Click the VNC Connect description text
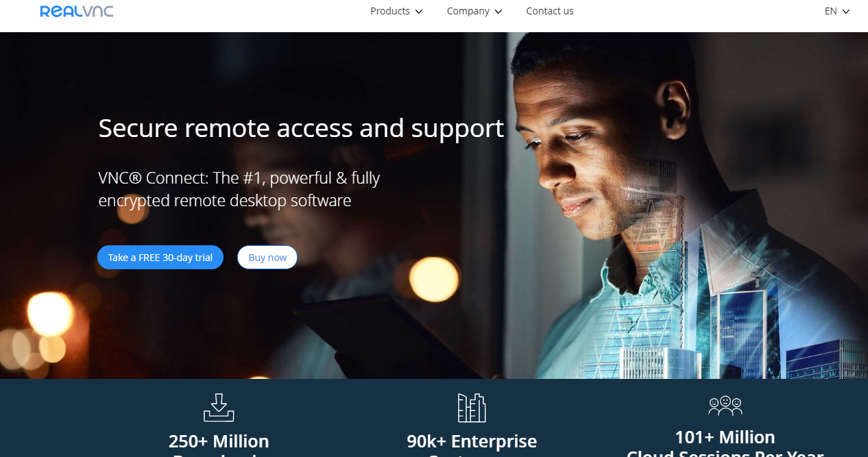The height and width of the screenshot is (457, 868). click(x=239, y=189)
